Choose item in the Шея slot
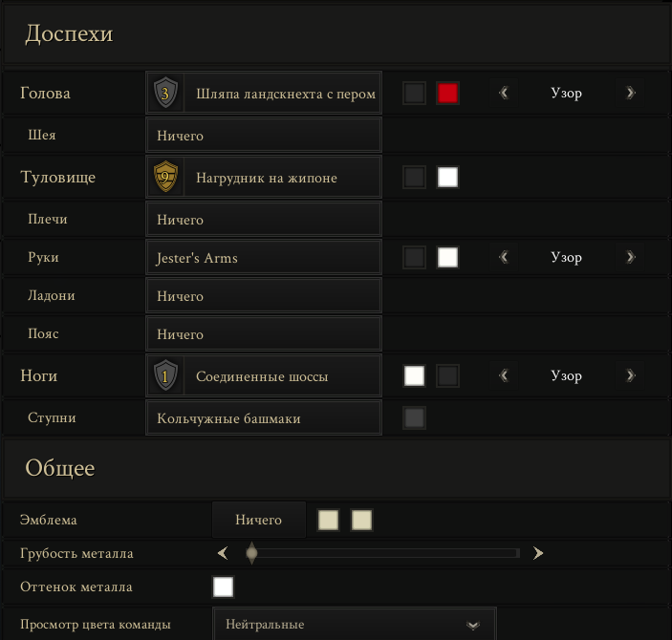 pyautogui.click(x=264, y=136)
